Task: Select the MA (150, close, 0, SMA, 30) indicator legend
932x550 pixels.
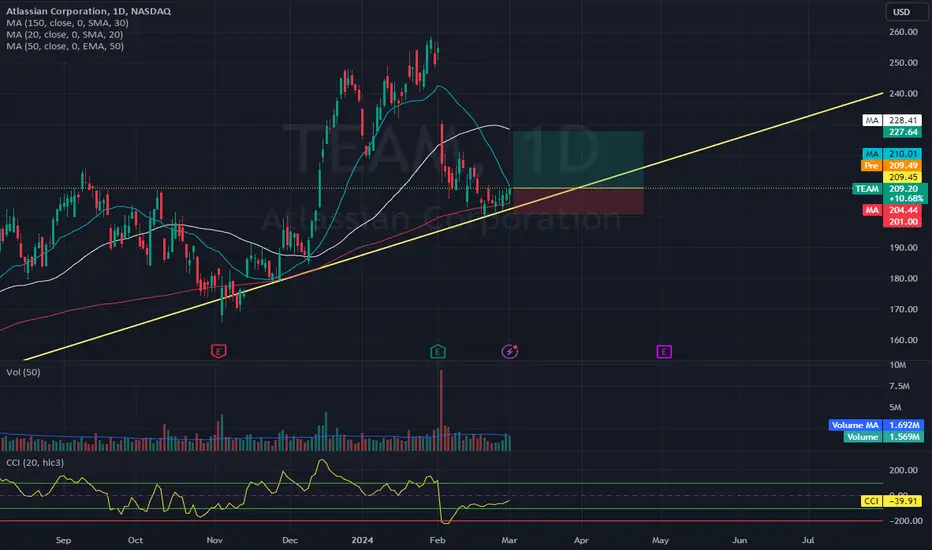Action: (x=67, y=23)
